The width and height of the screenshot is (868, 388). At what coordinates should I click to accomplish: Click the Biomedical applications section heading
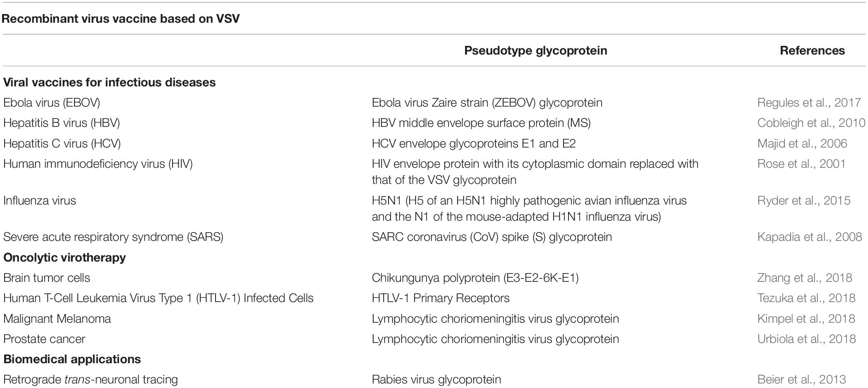[72, 359]
